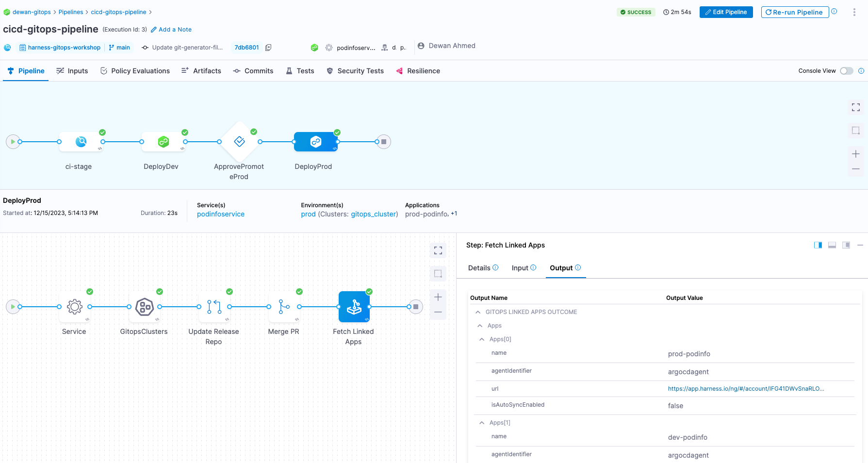Select the Service gear step node
Viewport: 868px width, 463px height.
(x=74, y=307)
